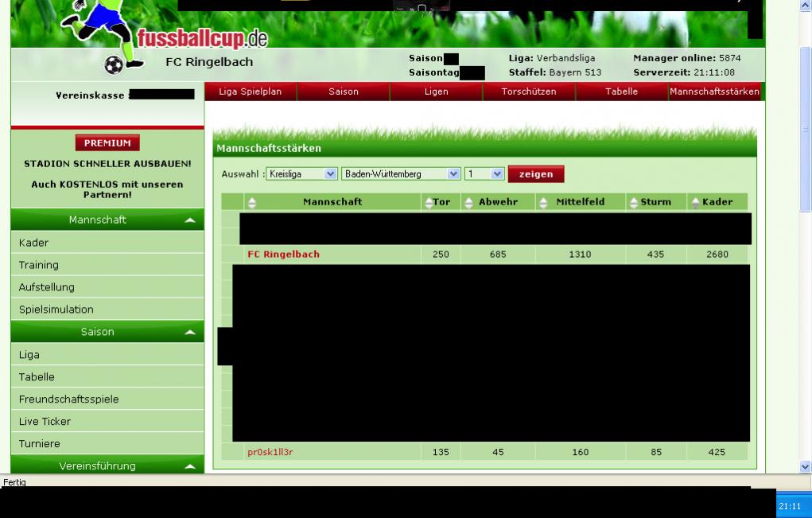
Task: Click sort arrows next to Tor
Action: [429, 202]
